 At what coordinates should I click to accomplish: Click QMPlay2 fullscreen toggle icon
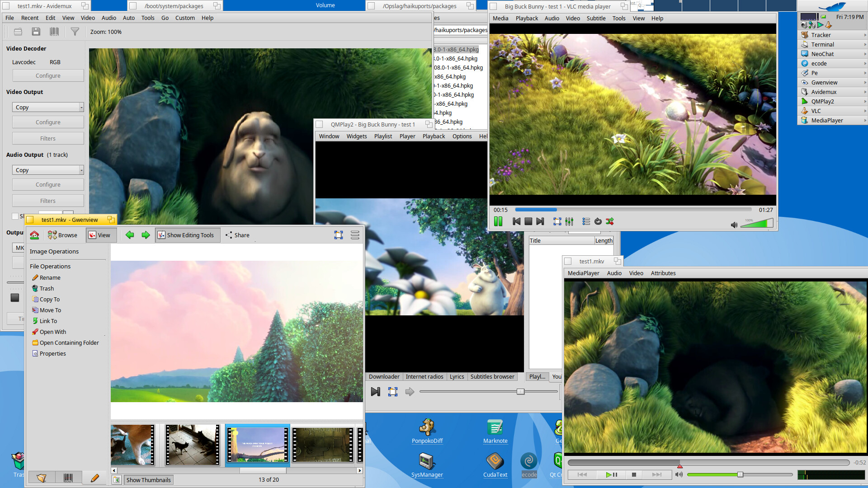[393, 392]
